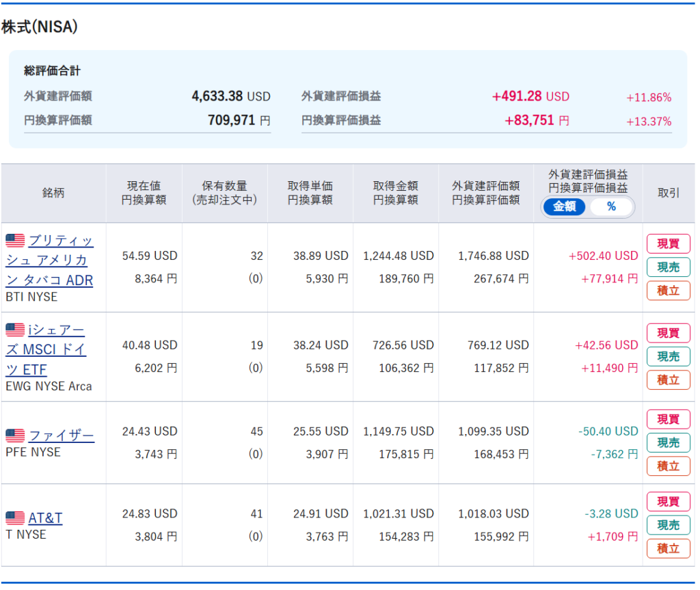The height and width of the screenshot is (590, 700).
Task: Switch profit/loss display to % view
Action: click(x=611, y=206)
